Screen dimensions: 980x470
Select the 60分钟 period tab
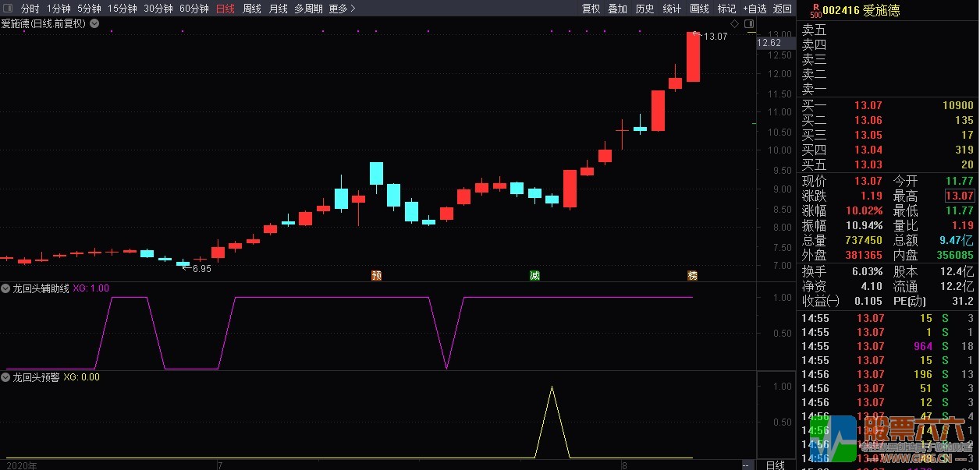pos(194,9)
